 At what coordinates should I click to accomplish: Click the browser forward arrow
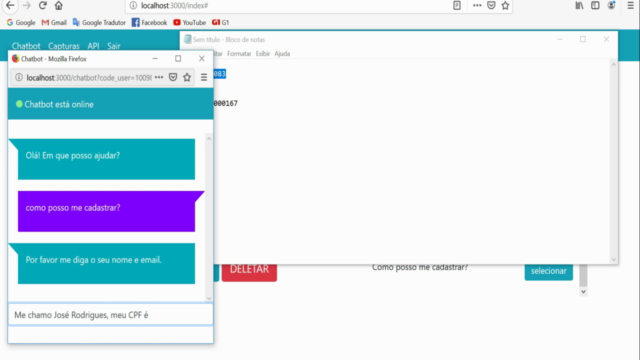(27, 5)
